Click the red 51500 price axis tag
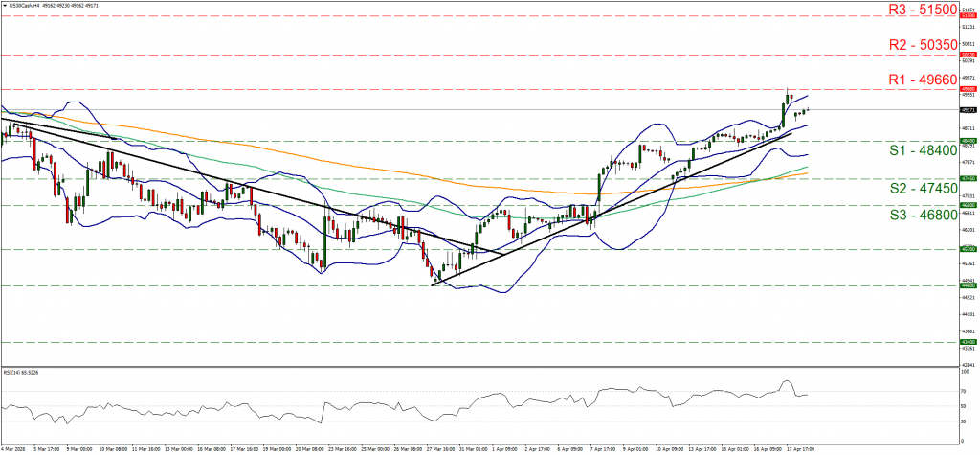 pyautogui.click(x=969, y=16)
